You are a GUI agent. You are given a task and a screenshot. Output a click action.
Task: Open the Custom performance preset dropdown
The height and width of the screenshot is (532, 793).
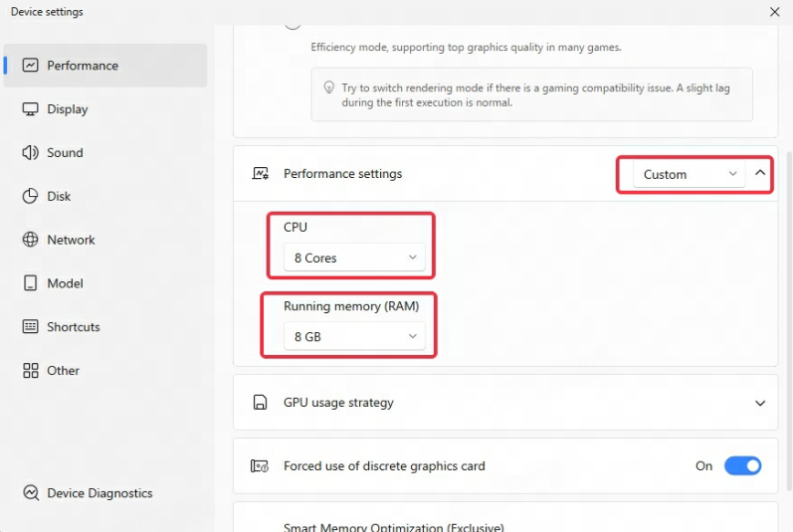pyautogui.click(x=689, y=174)
